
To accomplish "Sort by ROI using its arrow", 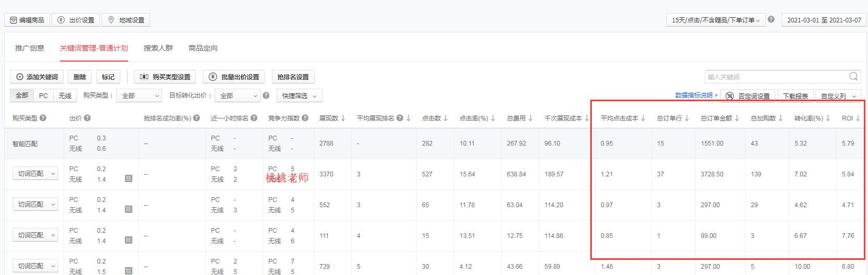I will point(858,118).
